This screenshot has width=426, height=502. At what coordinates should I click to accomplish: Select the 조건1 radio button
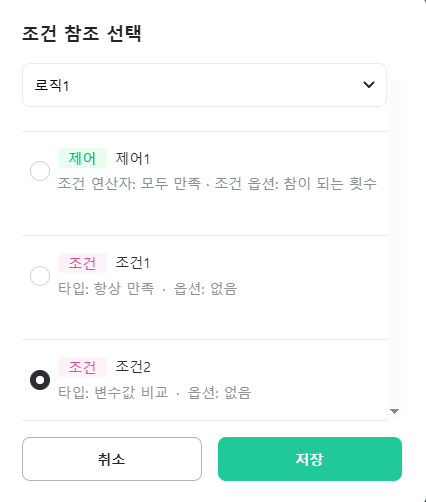tap(40, 276)
